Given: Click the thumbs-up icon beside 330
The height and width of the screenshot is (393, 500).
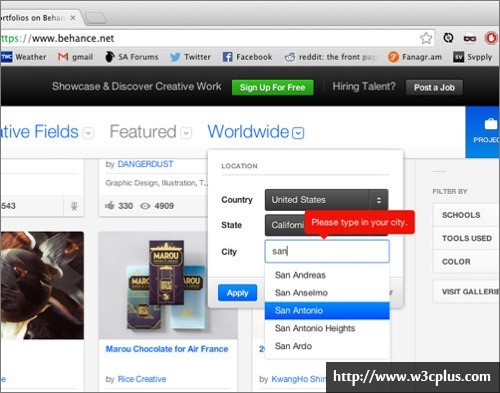Looking at the screenshot, I should [110, 205].
